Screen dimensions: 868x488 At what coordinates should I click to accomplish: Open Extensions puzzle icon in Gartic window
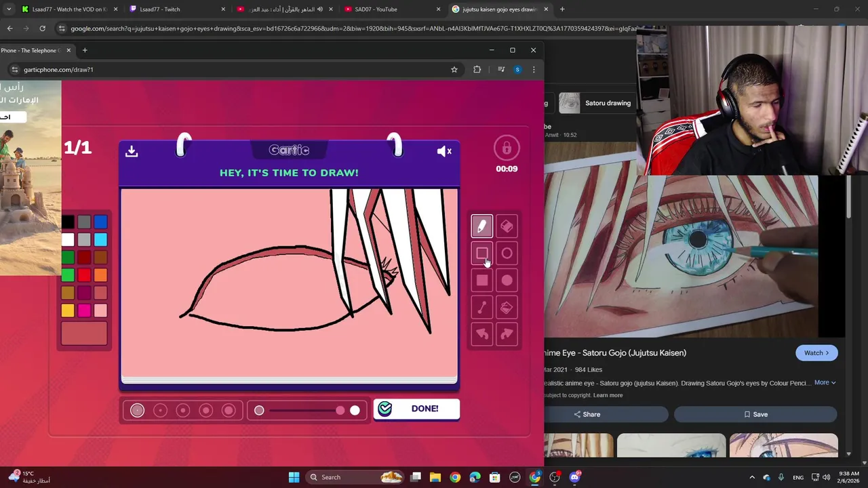click(477, 69)
